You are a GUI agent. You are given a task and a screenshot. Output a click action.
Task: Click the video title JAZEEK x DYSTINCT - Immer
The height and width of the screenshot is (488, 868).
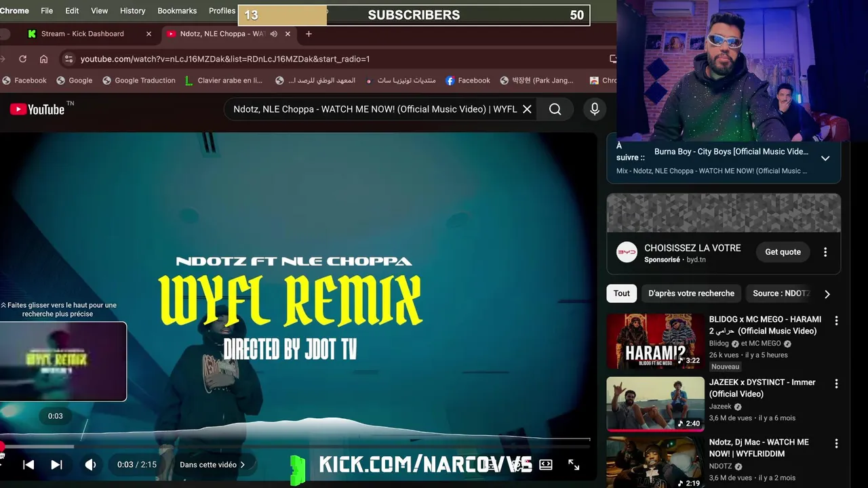coord(762,388)
